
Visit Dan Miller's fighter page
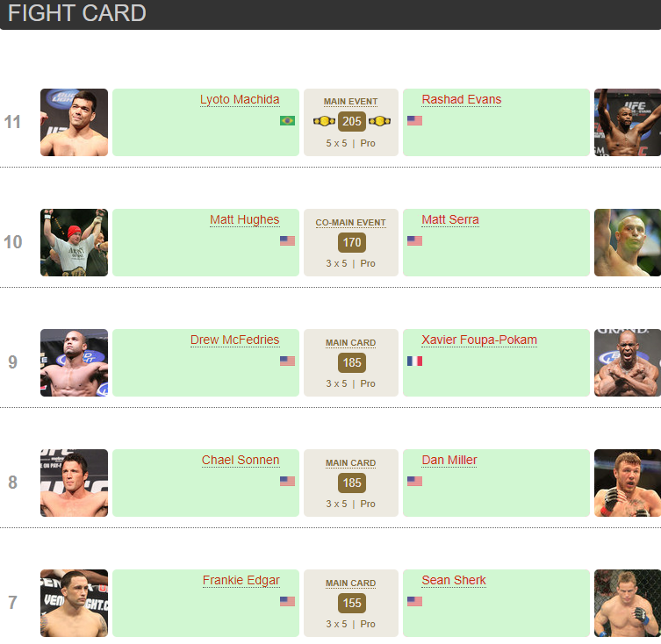449,460
